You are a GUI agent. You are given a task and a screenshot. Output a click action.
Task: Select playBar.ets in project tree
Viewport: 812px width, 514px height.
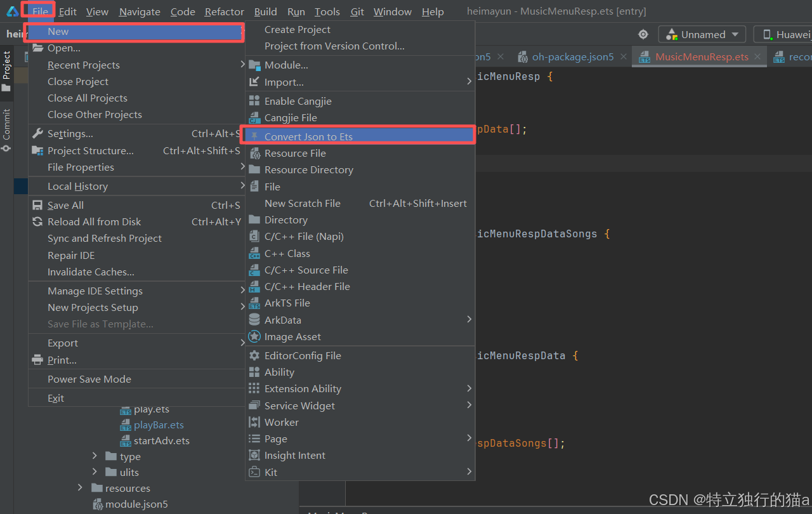point(159,425)
